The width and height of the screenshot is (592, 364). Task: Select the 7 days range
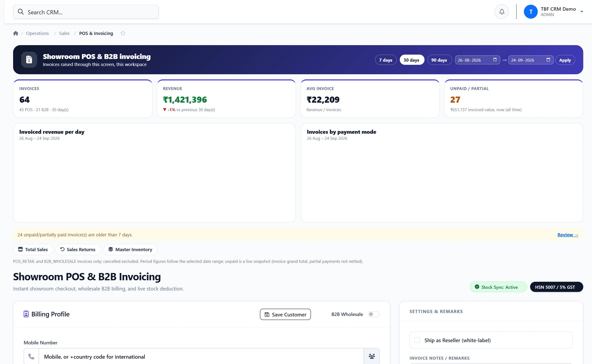click(x=386, y=60)
